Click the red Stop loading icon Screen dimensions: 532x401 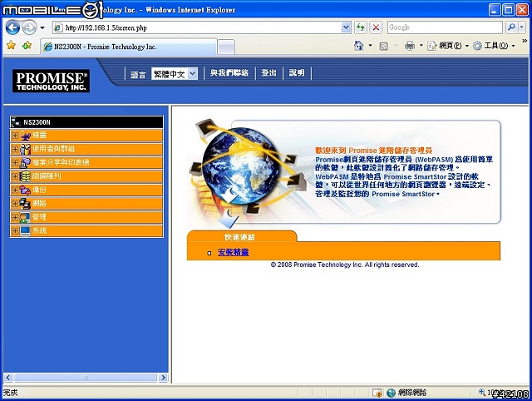click(x=376, y=27)
